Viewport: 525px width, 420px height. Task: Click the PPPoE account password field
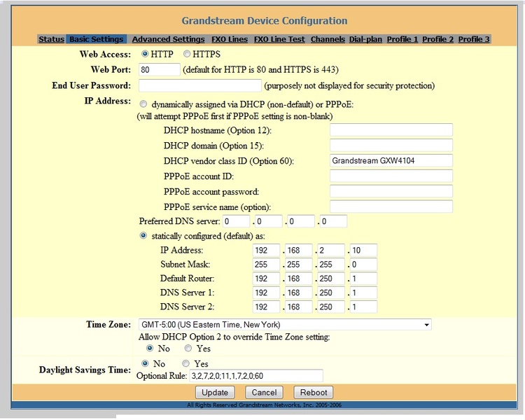coord(391,192)
